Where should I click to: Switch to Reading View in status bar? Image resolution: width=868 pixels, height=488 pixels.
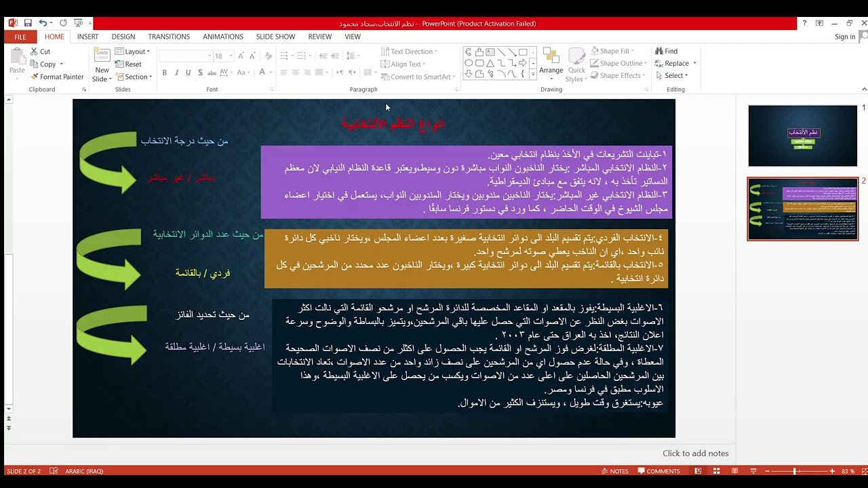coord(734,471)
